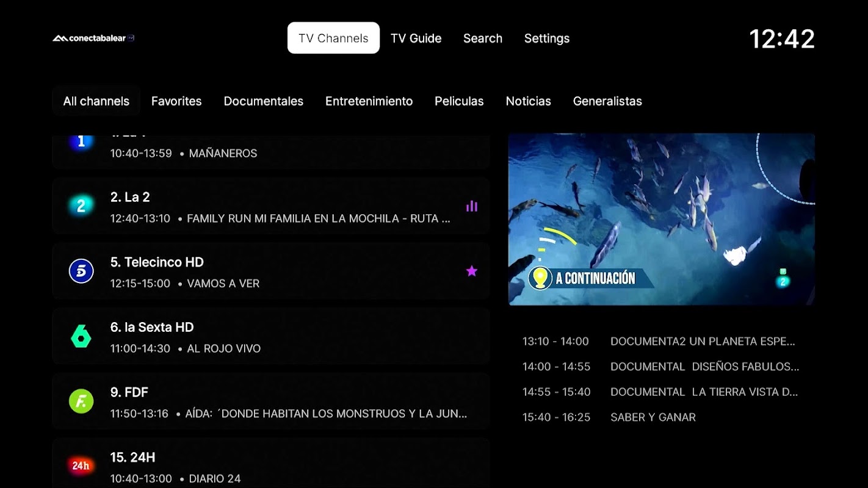This screenshot has height=488, width=868.
Task: Click the Telecinco HD channel logo
Action: (x=81, y=271)
